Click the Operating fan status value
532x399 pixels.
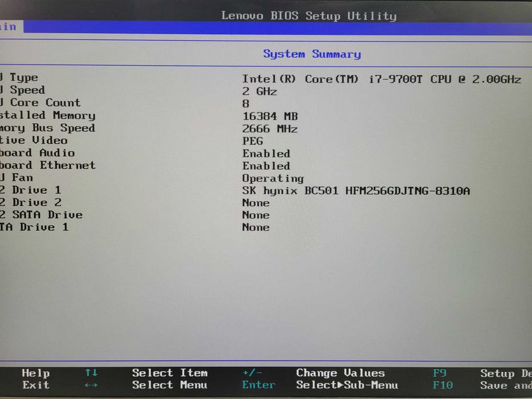click(x=273, y=178)
